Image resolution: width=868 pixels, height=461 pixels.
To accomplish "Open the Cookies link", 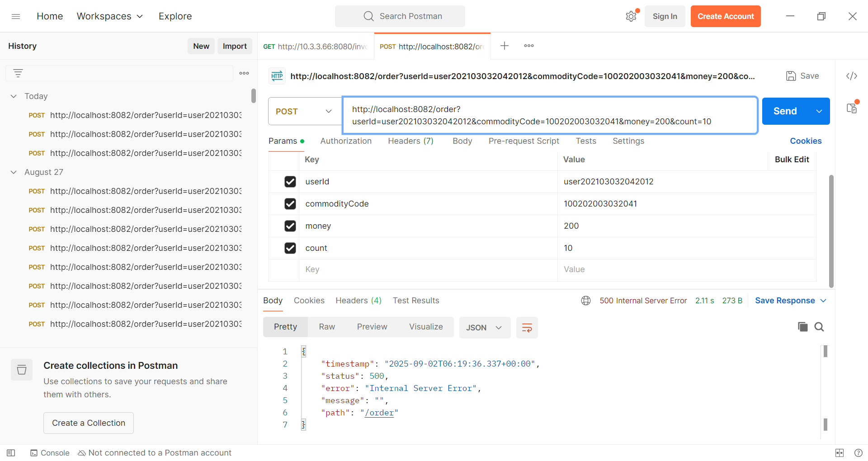I will [806, 141].
